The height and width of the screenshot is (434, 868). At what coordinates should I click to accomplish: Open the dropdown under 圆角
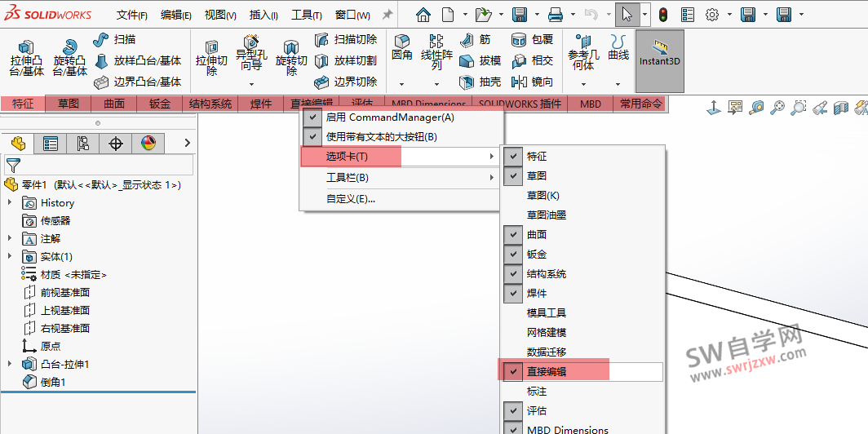pyautogui.click(x=401, y=84)
